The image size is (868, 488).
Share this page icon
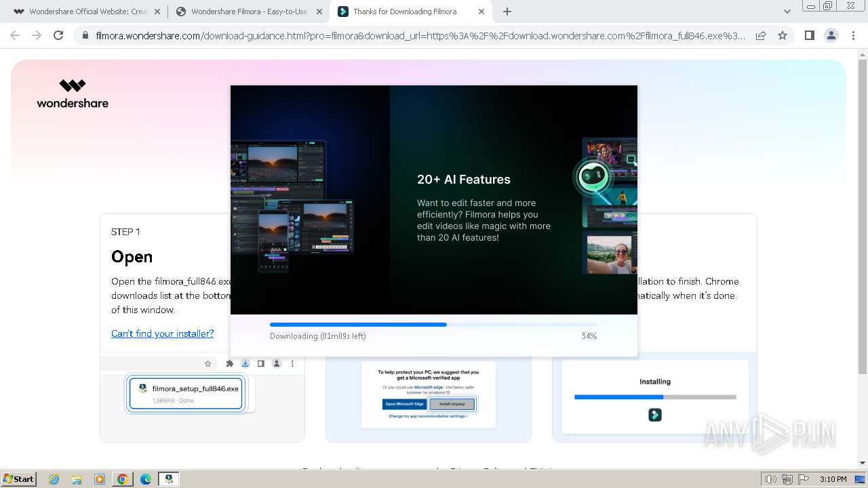pyautogui.click(x=761, y=36)
